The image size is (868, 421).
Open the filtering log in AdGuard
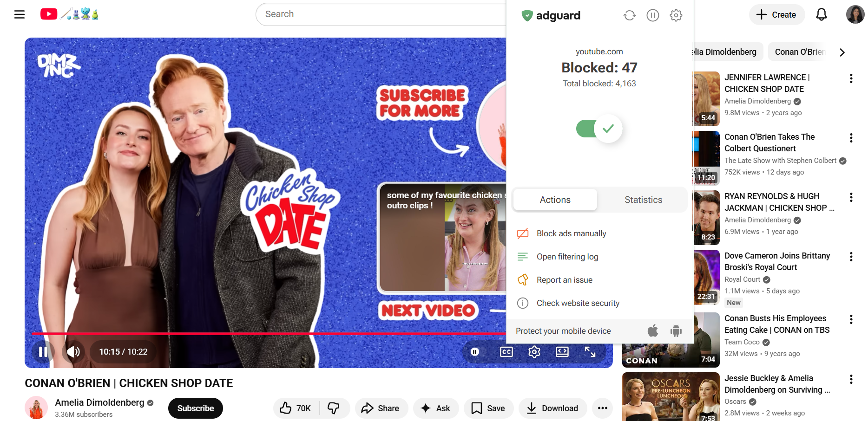[x=568, y=256]
